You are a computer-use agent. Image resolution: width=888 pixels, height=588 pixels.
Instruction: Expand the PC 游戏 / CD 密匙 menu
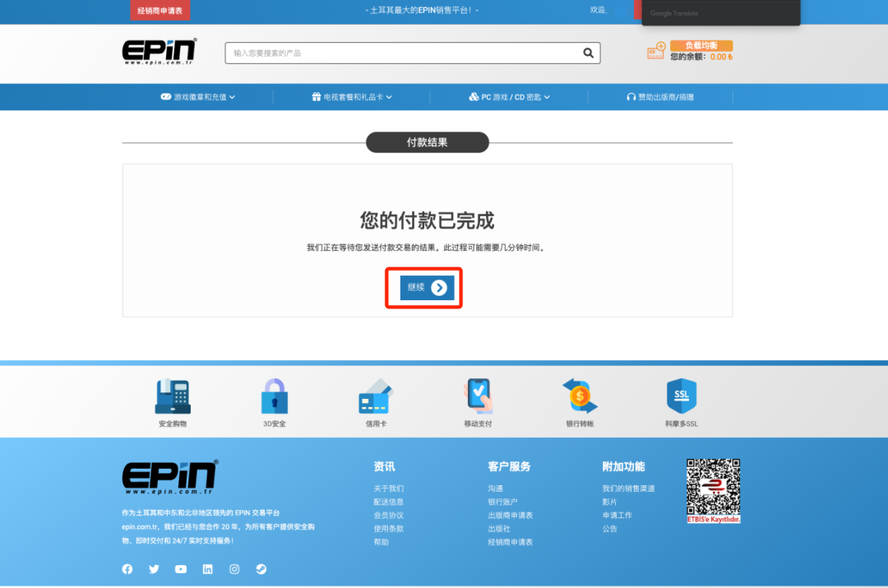(509, 97)
